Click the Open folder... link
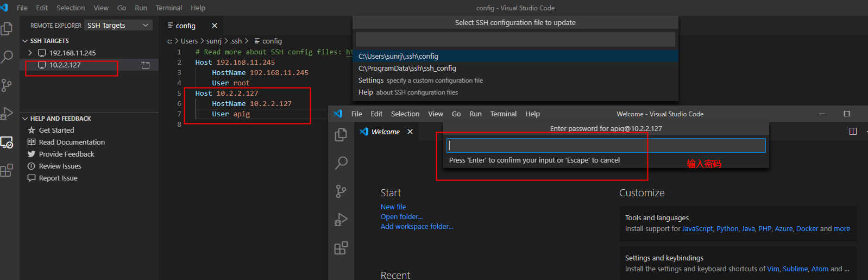 (x=401, y=216)
